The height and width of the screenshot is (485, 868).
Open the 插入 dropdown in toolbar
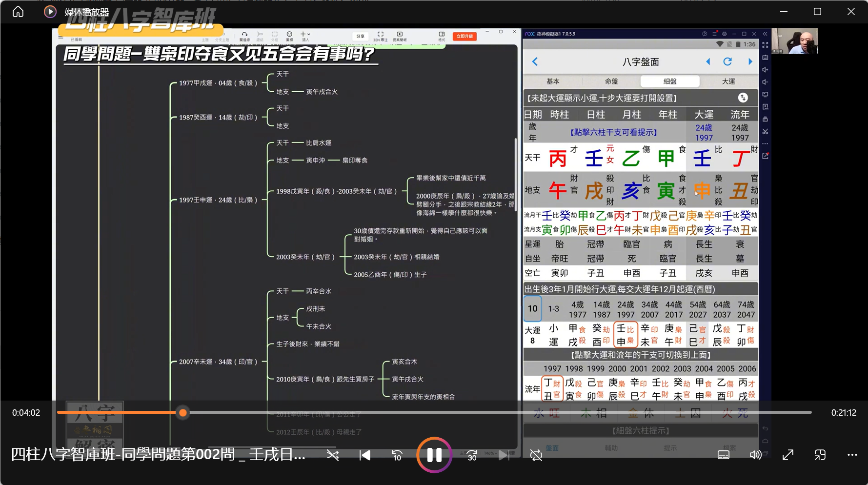click(305, 36)
